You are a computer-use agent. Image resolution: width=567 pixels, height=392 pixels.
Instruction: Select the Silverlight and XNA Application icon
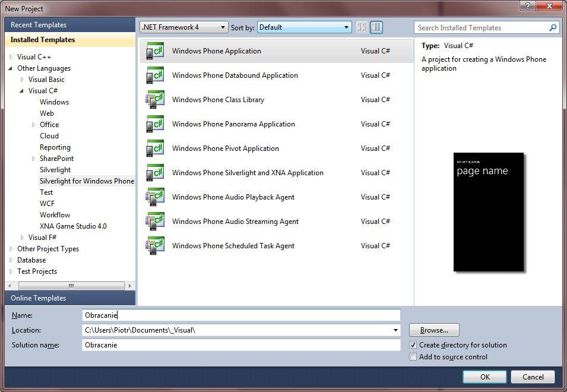(155, 172)
